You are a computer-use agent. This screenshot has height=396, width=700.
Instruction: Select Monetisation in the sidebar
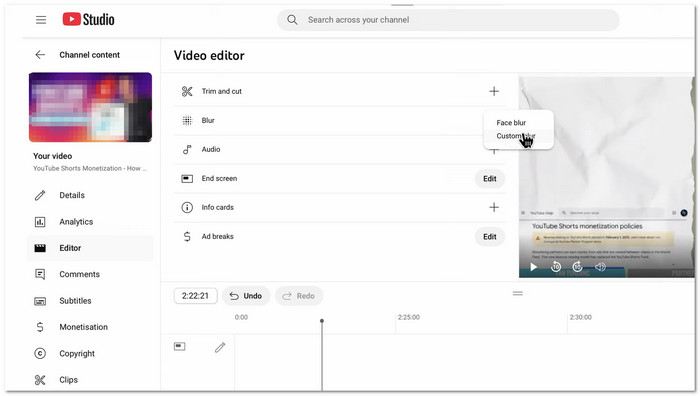(x=83, y=327)
